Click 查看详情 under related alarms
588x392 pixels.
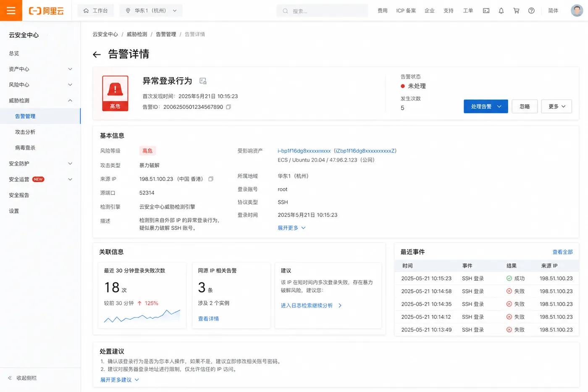[208, 319]
